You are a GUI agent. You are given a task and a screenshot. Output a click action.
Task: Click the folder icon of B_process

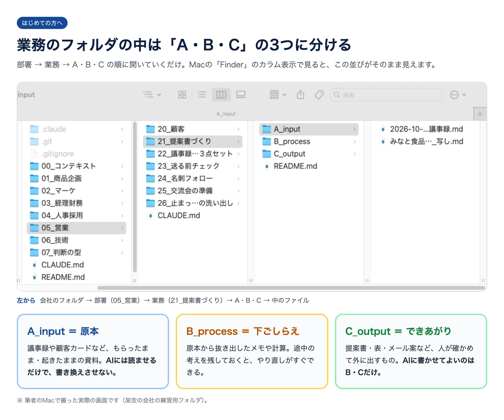[x=266, y=142]
